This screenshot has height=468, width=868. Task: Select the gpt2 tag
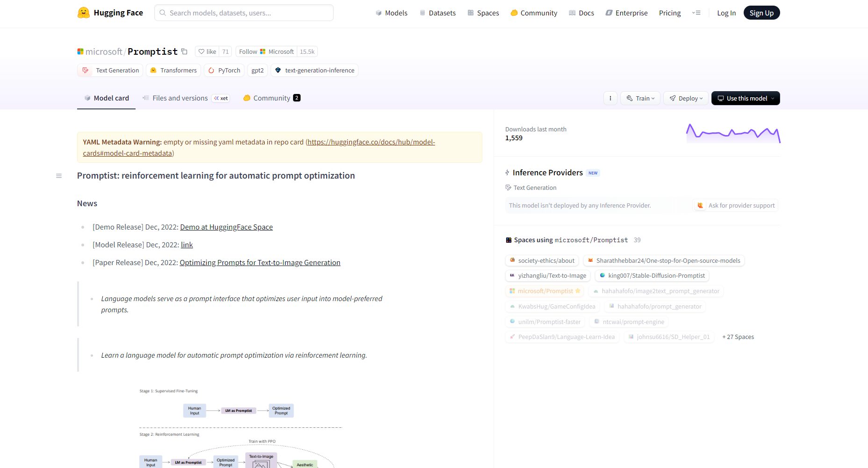coord(258,70)
